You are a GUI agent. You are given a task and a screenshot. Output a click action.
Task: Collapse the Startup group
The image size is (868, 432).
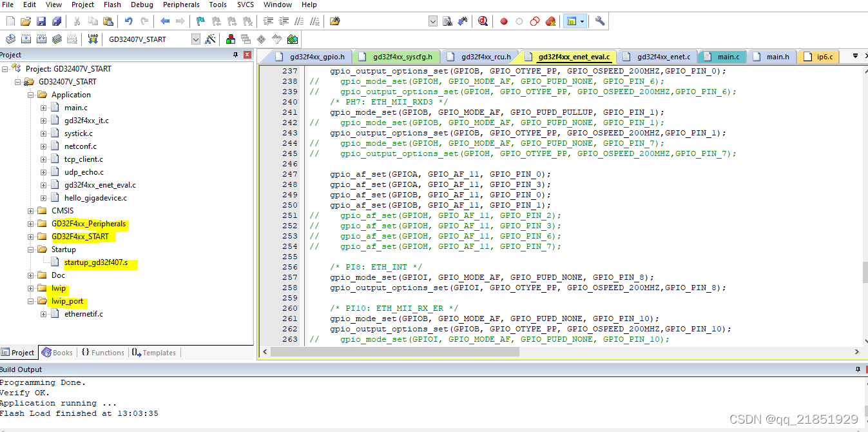click(x=31, y=250)
